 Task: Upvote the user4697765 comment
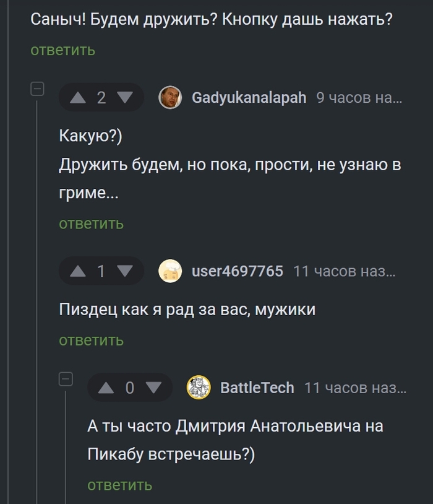[x=78, y=271]
